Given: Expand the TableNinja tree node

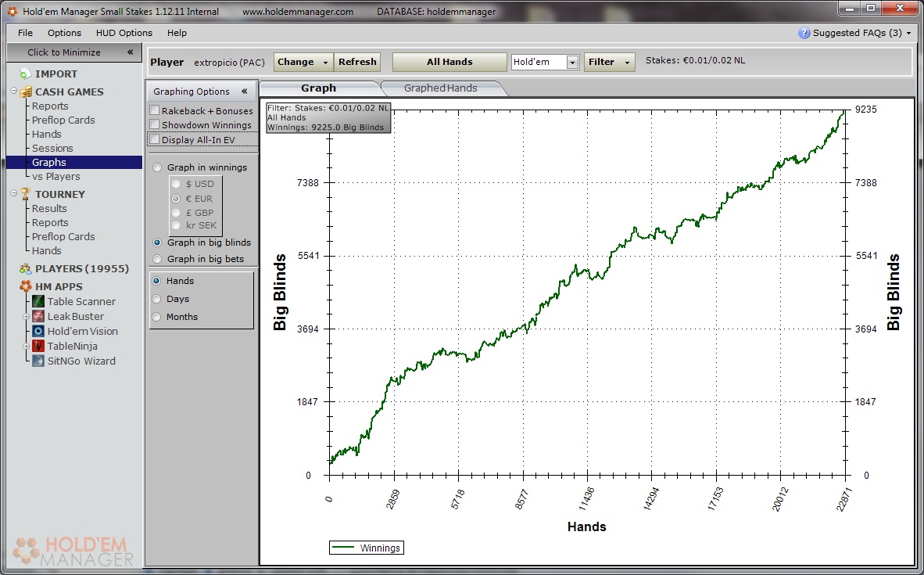Looking at the screenshot, I should [26, 347].
